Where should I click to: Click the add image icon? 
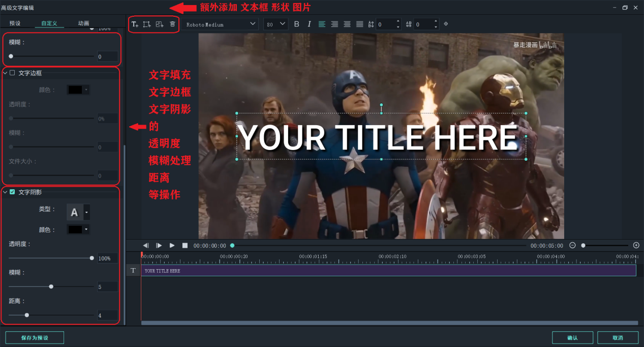tap(160, 24)
